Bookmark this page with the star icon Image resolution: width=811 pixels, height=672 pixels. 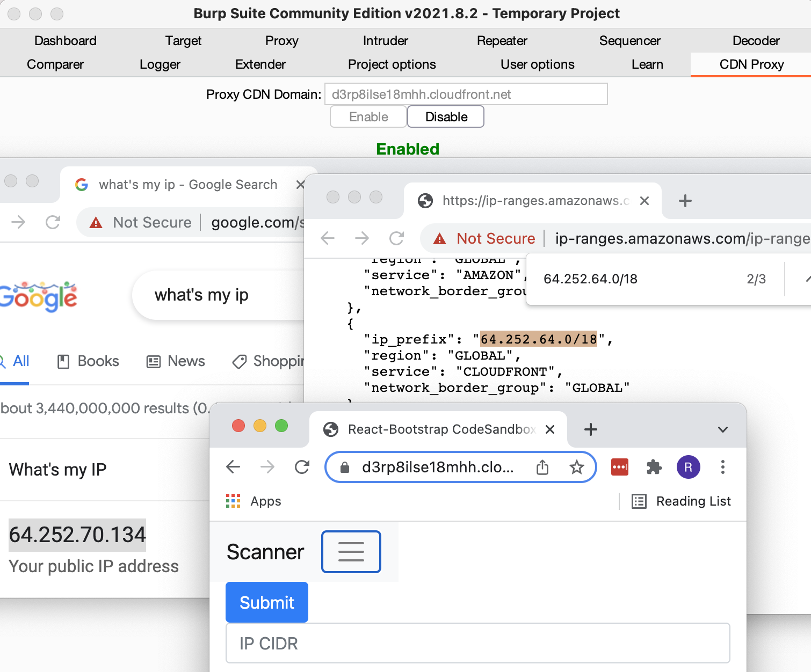577,467
